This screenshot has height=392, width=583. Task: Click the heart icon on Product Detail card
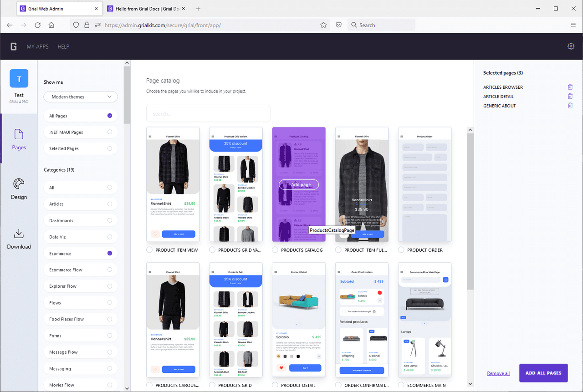click(x=281, y=368)
